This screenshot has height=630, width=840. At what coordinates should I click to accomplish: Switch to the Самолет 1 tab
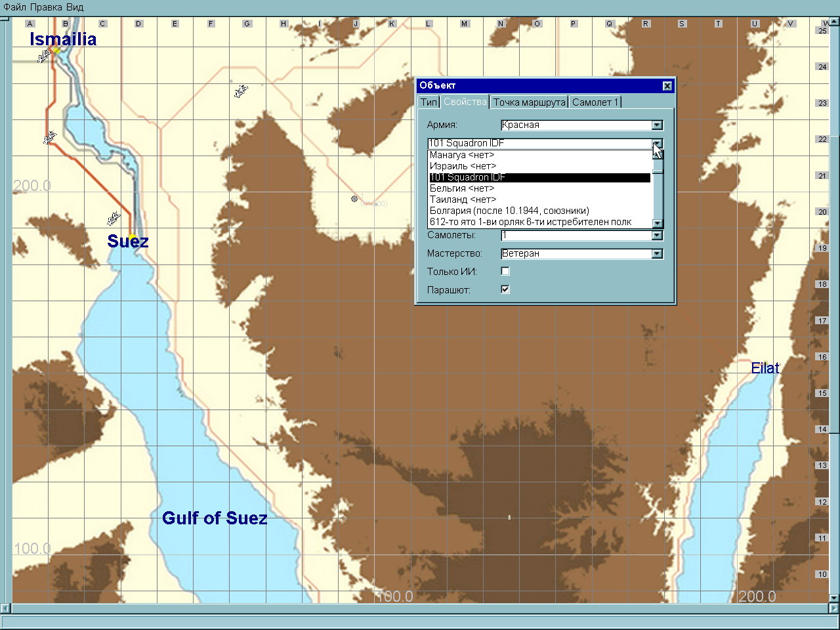point(595,102)
